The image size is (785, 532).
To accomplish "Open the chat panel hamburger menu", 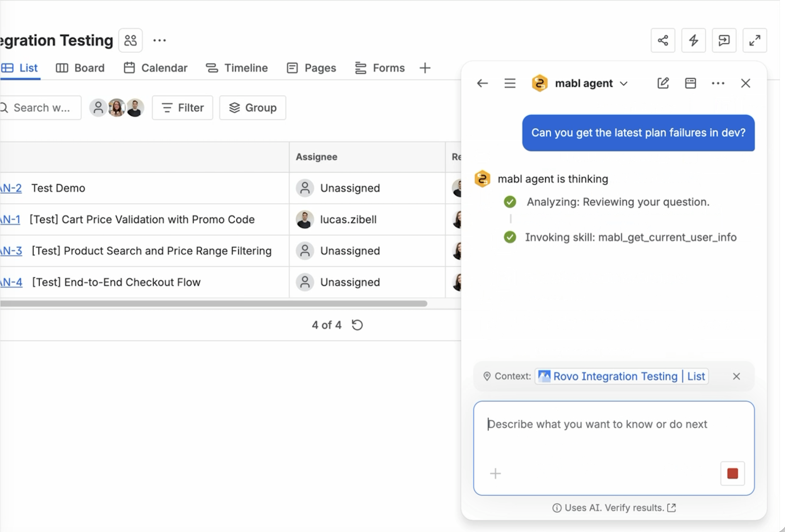I will click(510, 83).
